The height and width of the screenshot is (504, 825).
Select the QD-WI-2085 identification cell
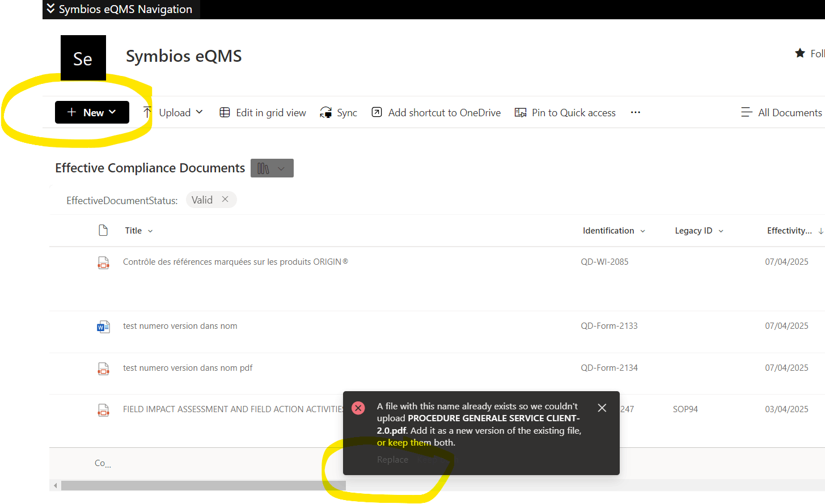pos(604,262)
